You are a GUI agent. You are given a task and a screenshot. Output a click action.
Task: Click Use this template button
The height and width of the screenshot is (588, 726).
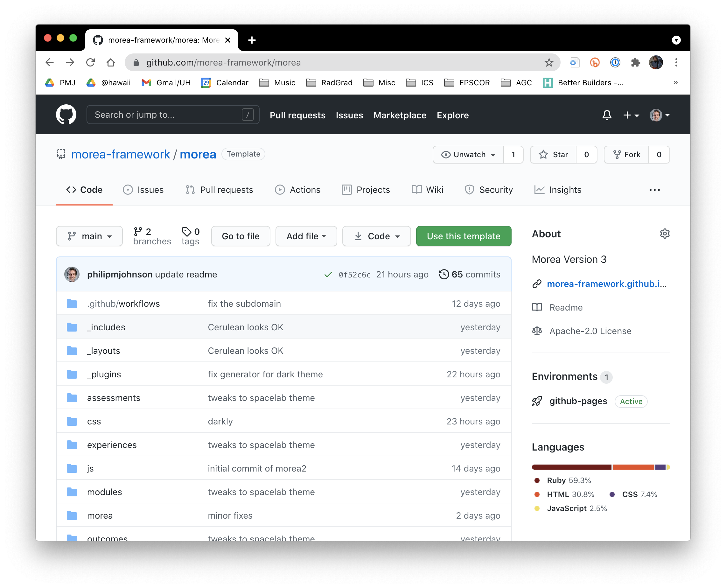(463, 236)
